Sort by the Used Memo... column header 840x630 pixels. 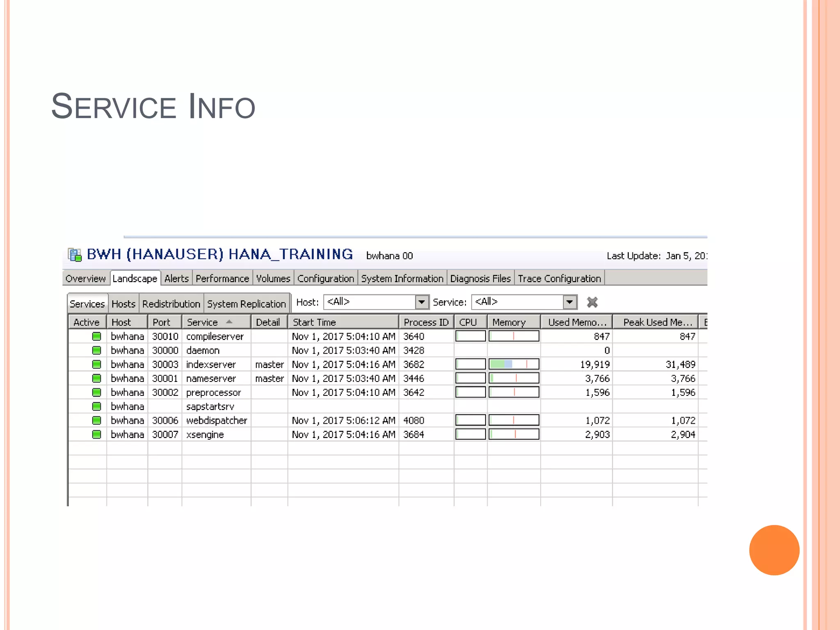(576, 322)
